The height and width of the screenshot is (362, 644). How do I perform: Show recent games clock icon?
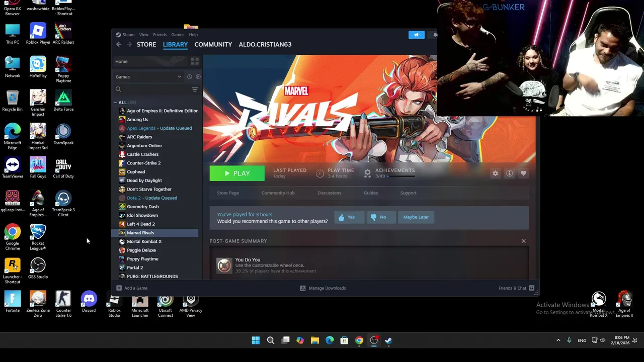click(x=189, y=77)
